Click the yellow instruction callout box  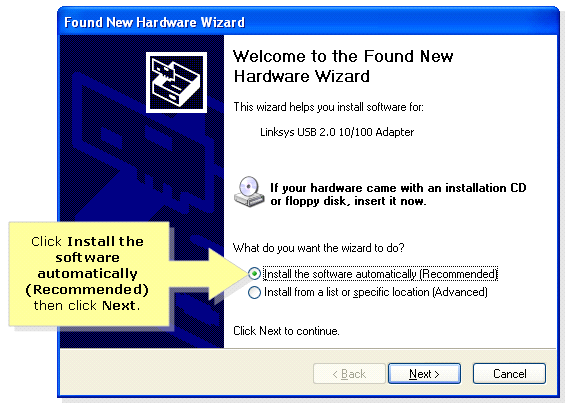coord(89,274)
